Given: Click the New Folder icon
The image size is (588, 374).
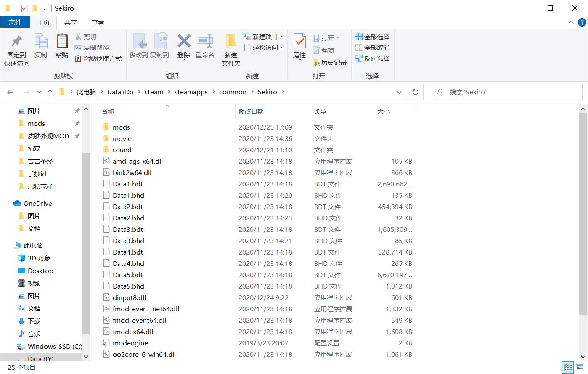Looking at the screenshot, I should click(230, 42).
